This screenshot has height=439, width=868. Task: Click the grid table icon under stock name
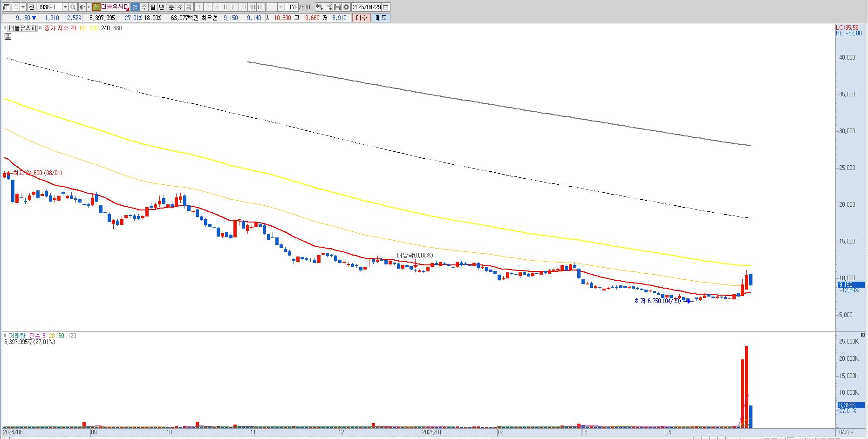click(x=7, y=36)
